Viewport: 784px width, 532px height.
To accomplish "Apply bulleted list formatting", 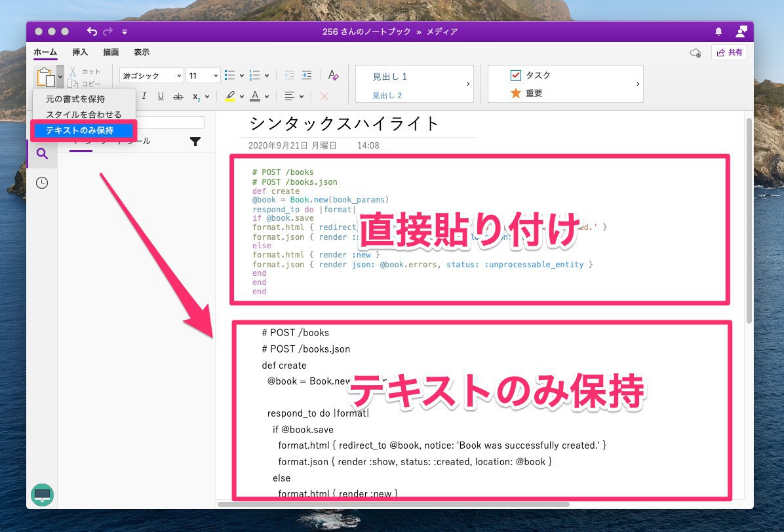I will coord(229,75).
